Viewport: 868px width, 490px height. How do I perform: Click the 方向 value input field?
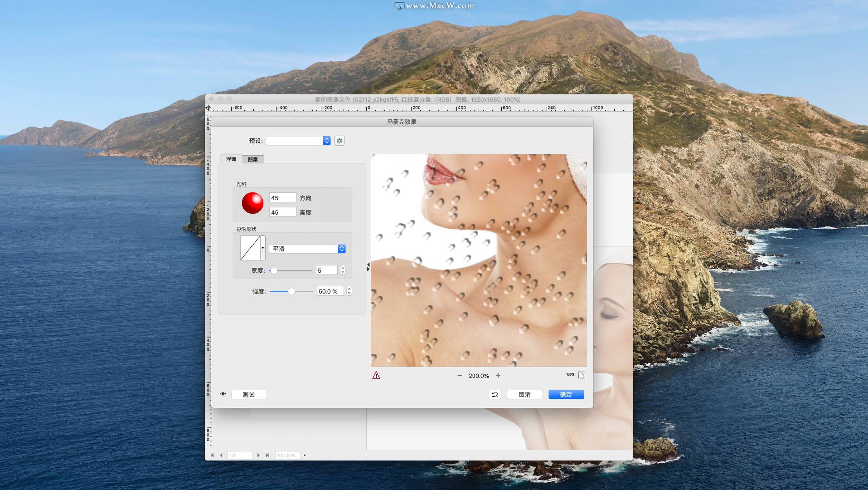pos(282,197)
